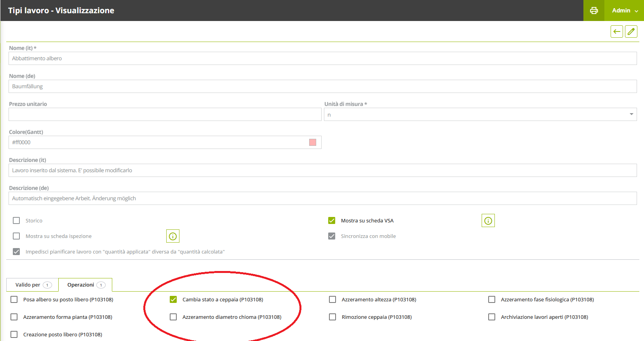Click the print icon in header
644x341 pixels.
594,10
